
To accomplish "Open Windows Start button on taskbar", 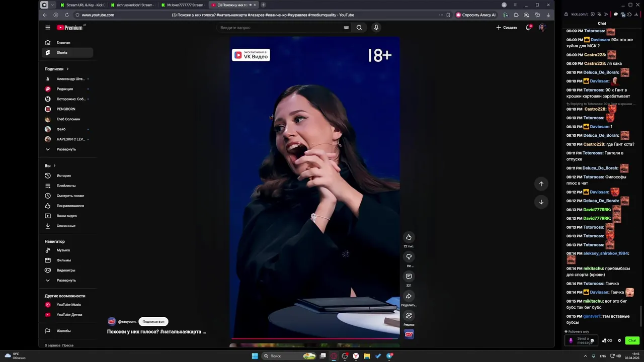I will [255, 356].
